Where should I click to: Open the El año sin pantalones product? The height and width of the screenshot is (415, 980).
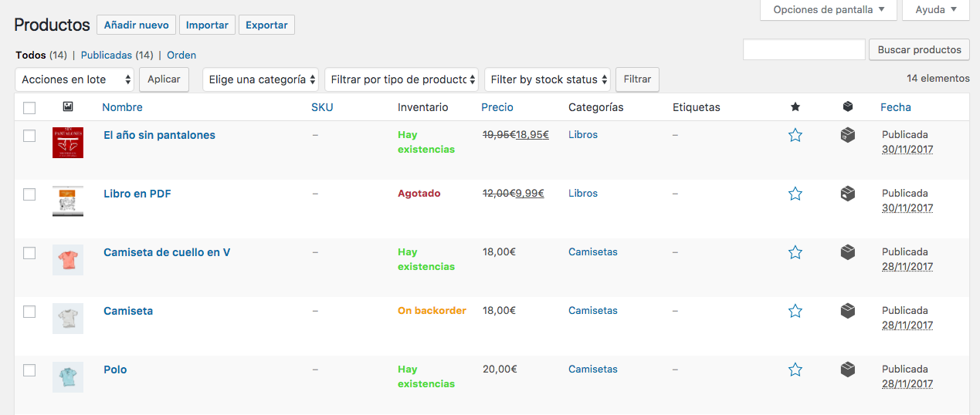click(x=159, y=135)
